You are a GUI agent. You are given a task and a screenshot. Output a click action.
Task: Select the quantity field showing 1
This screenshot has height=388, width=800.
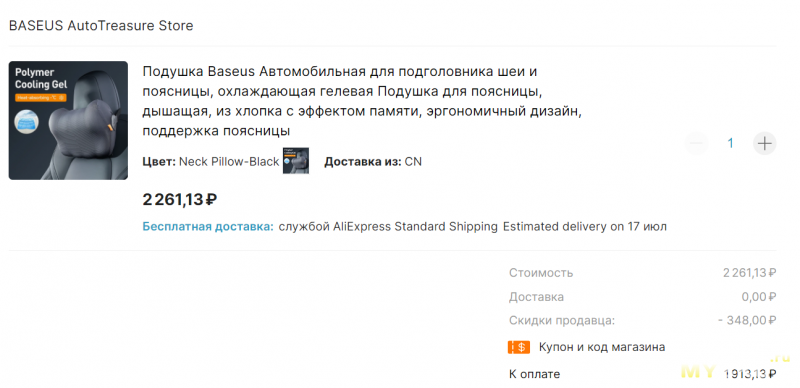pyautogui.click(x=731, y=143)
